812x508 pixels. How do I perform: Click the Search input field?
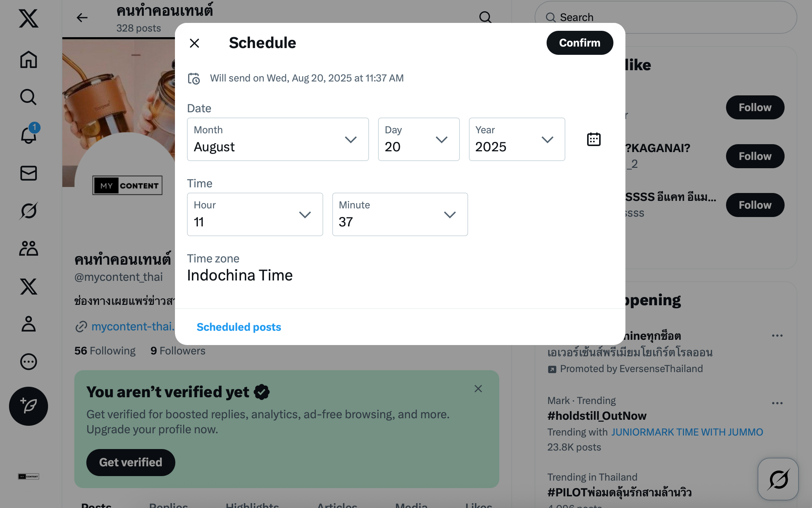point(672,17)
